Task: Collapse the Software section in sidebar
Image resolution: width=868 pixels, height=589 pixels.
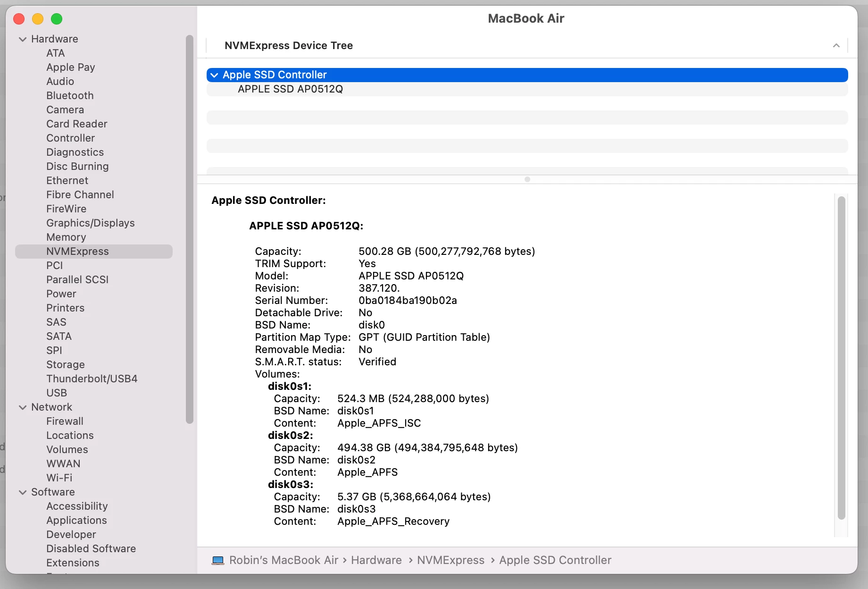Action: (x=23, y=492)
